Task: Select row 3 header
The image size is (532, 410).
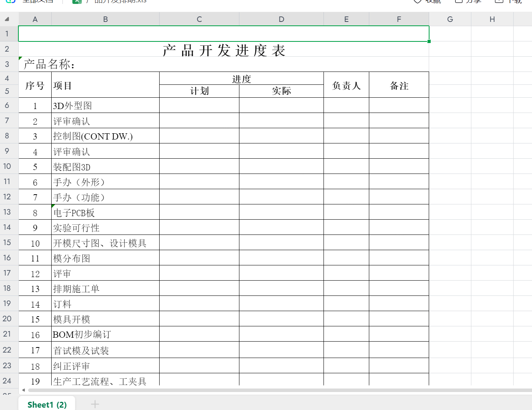Action: 7,64
